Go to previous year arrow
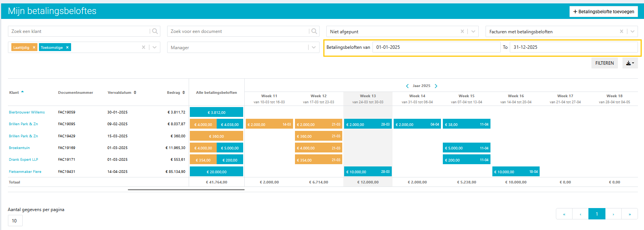This screenshot has width=644, height=230. pyautogui.click(x=407, y=86)
